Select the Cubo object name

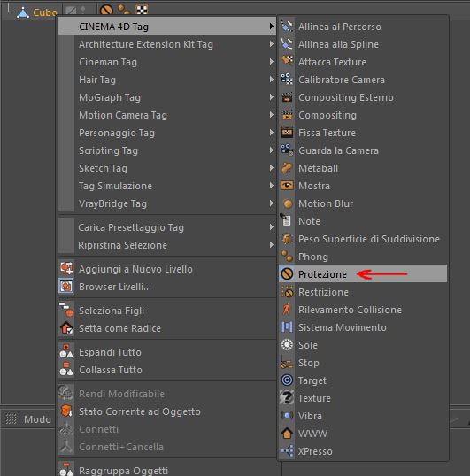pos(44,12)
